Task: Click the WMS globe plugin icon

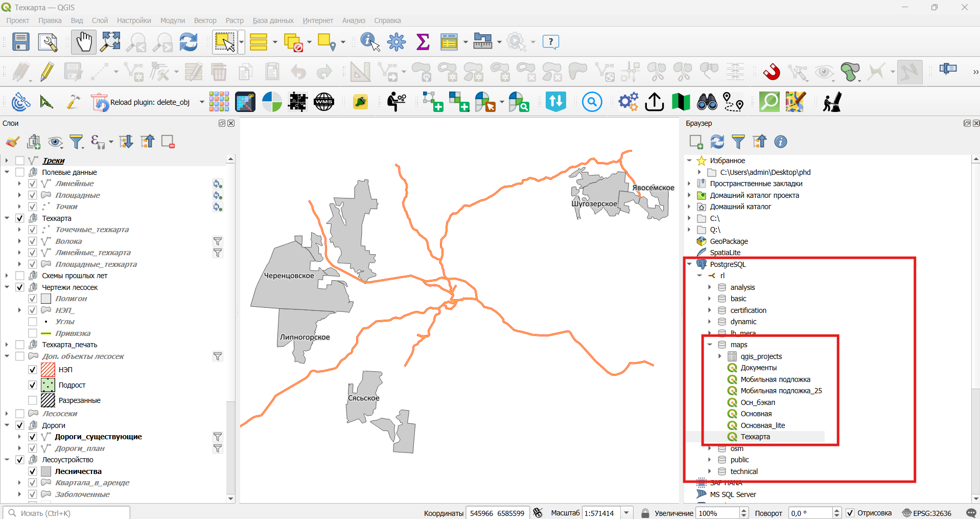Action: [324, 102]
